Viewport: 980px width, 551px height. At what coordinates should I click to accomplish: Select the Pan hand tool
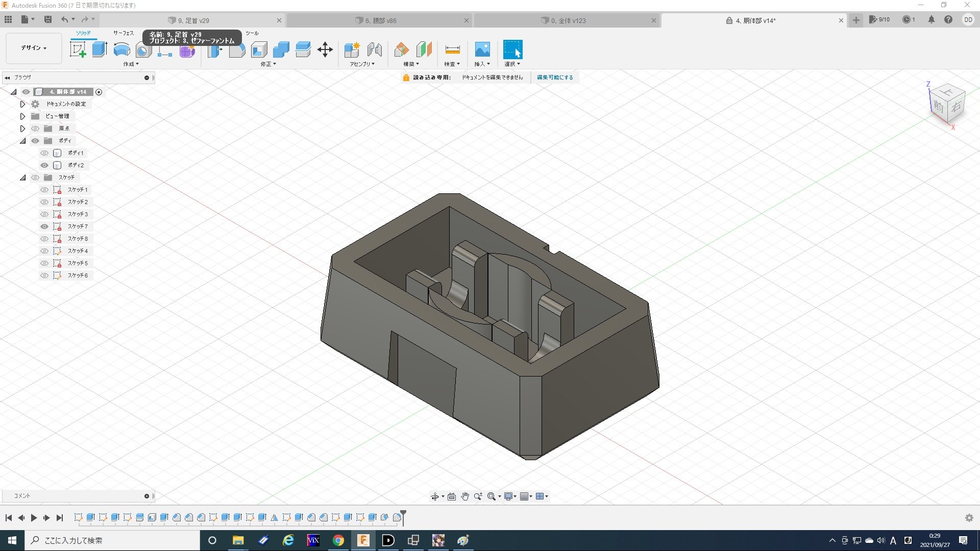point(464,496)
